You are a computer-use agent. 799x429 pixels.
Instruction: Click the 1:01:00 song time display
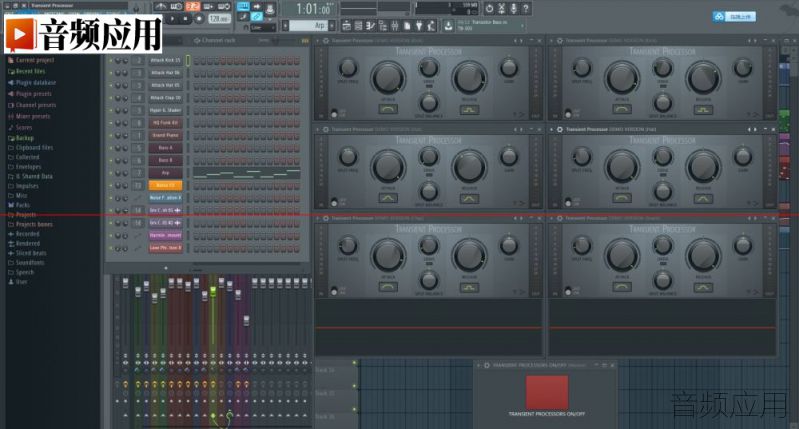click(315, 9)
